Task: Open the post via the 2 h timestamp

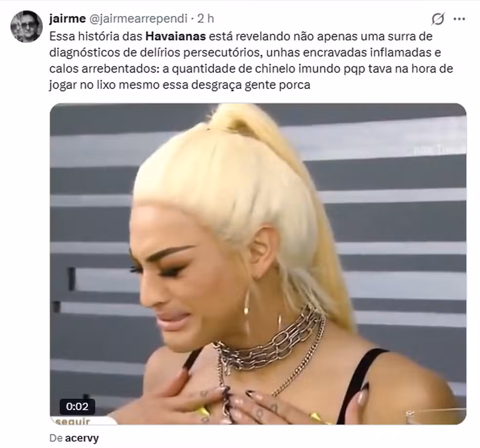Action: (205, 19)
